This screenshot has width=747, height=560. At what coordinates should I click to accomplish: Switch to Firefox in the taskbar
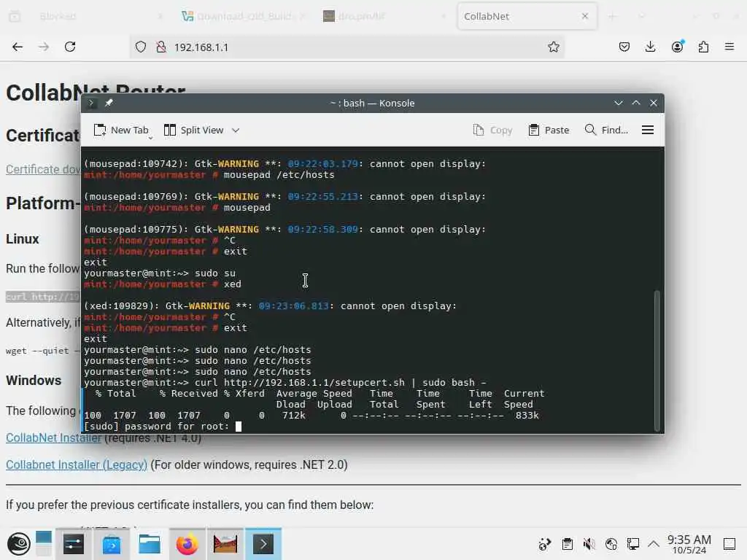(187, 544)
